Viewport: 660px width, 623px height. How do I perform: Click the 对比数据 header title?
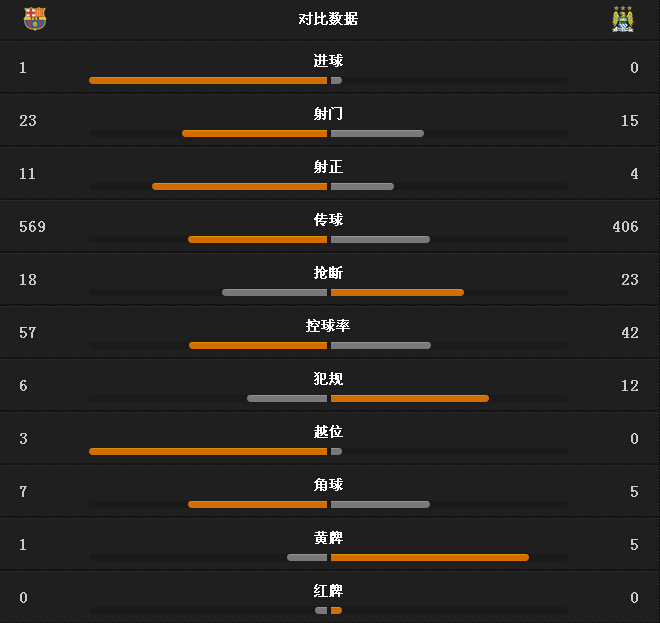(328, 19)
